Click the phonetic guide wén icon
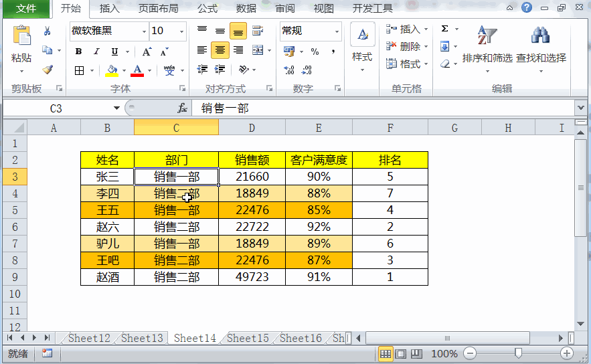Image resolution: width=591 pixels, height=364 pixels. click(169, 70)
